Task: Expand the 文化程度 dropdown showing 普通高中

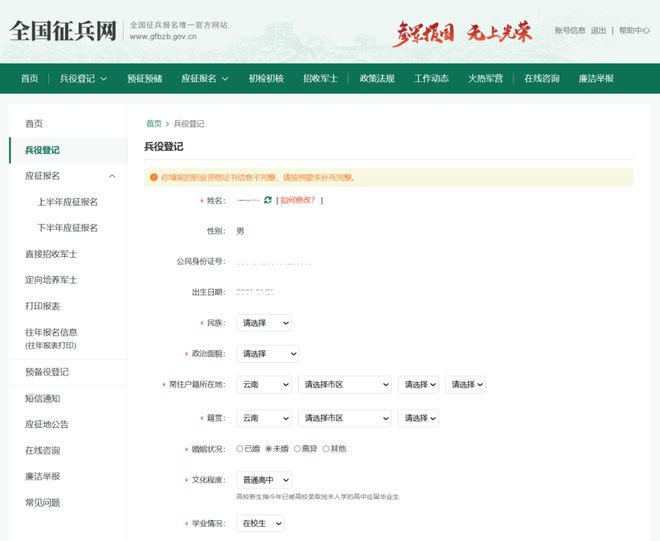Action: pos(264,480)
